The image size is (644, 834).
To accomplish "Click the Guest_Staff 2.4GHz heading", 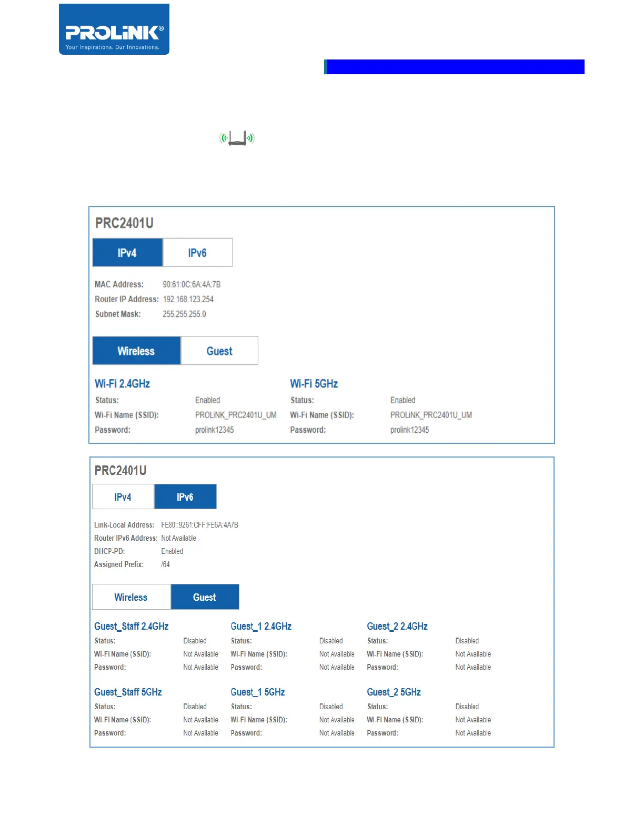I will coord(132,626).
